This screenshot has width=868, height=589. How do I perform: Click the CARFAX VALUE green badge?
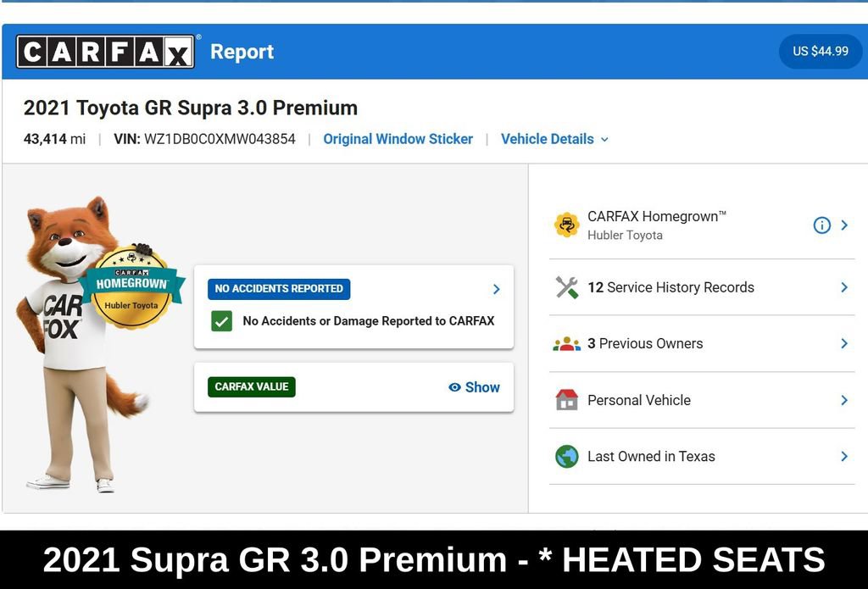(251, 387)
